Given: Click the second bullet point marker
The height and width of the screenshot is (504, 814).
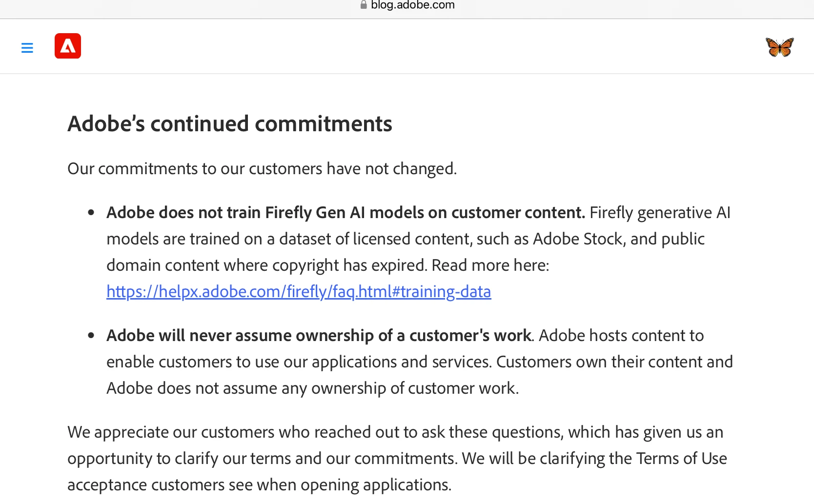Looking at the screenshot, I should pos(91,336).
